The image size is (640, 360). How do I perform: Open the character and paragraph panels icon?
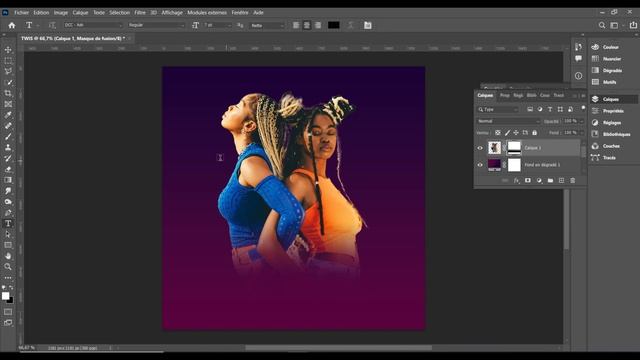point(368,25)
